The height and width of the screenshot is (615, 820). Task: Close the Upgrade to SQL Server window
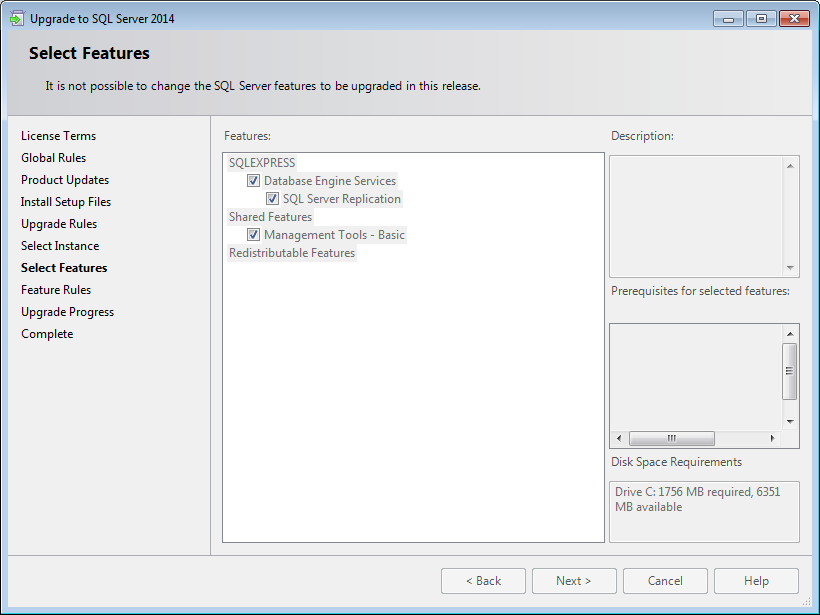coord(794,19)
